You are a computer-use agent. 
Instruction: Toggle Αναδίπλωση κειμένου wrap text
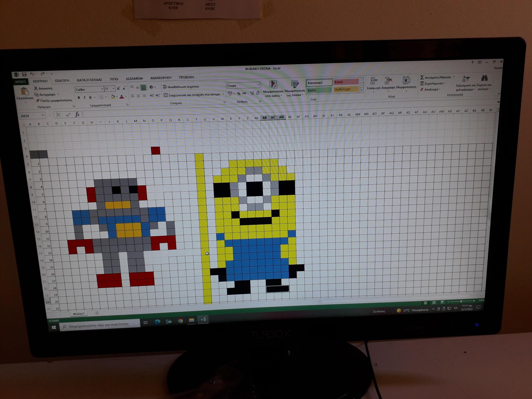tap(181, 87)
